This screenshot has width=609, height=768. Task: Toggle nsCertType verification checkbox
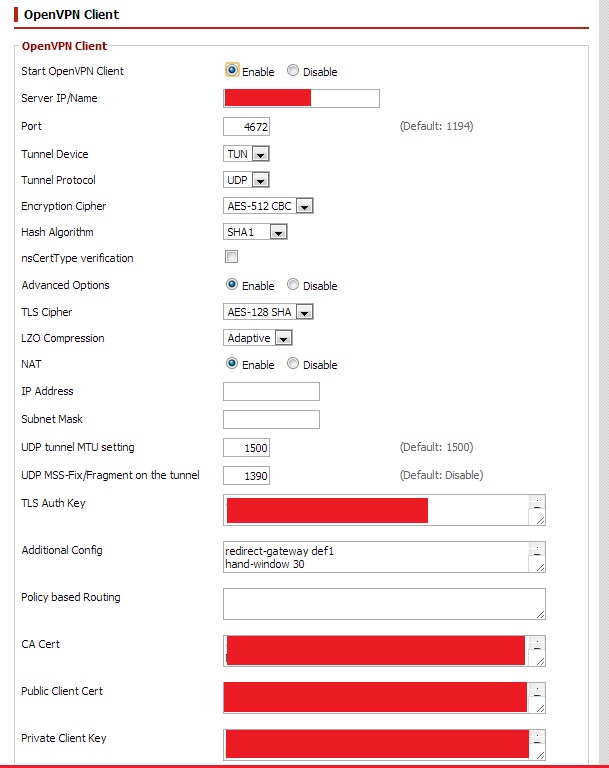coord(231,257)
